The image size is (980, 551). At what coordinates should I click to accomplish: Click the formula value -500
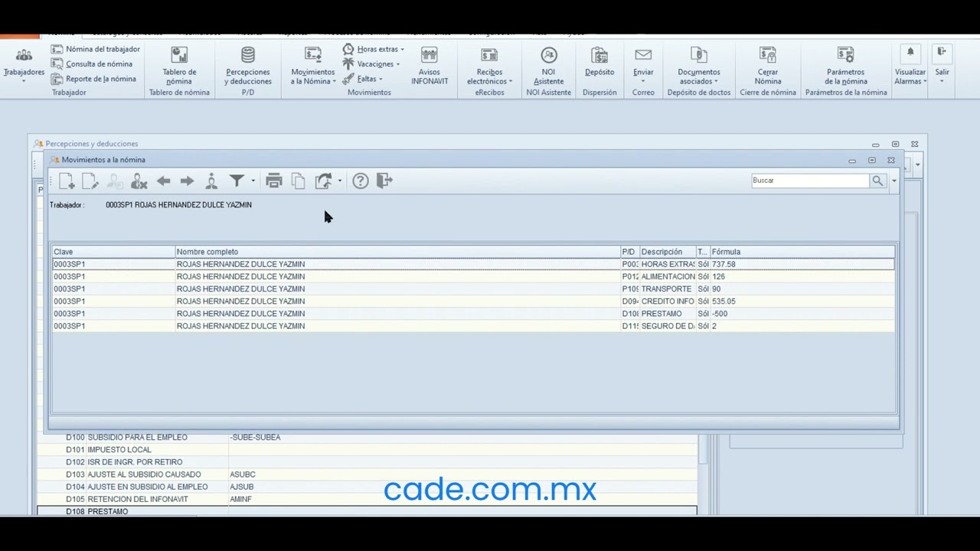[x=720, y=314]
